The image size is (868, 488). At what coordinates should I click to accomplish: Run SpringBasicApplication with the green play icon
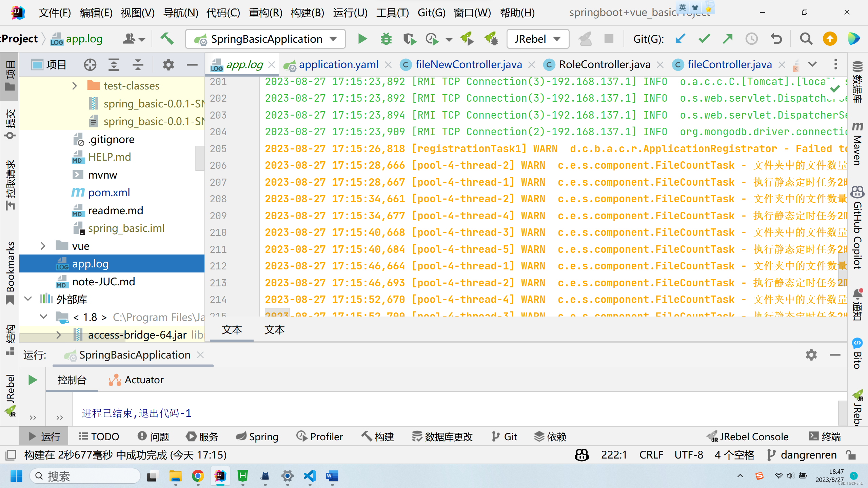click(x=362, y=39)
